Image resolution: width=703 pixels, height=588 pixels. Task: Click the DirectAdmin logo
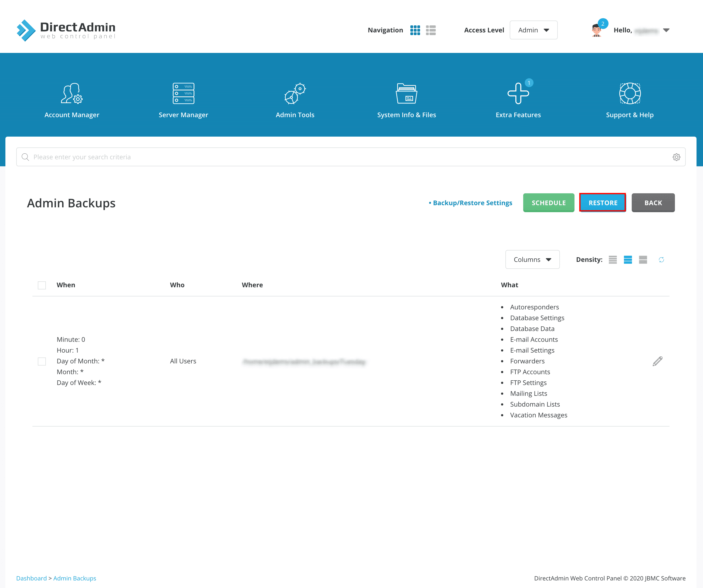[66, 30]
